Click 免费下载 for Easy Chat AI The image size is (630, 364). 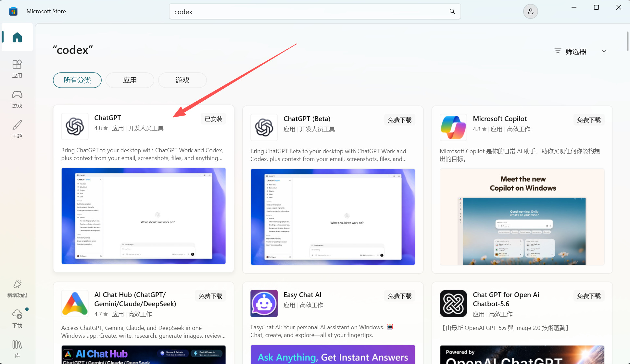pos(399,296)
